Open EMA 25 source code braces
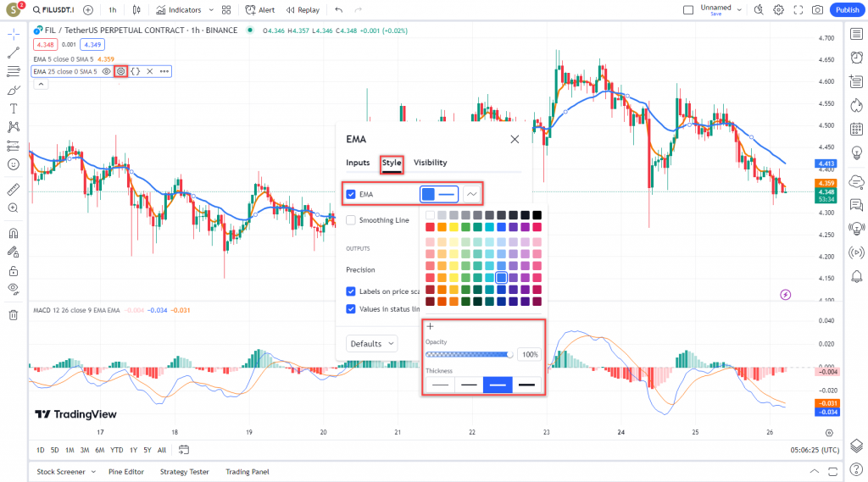 (135, 71)
